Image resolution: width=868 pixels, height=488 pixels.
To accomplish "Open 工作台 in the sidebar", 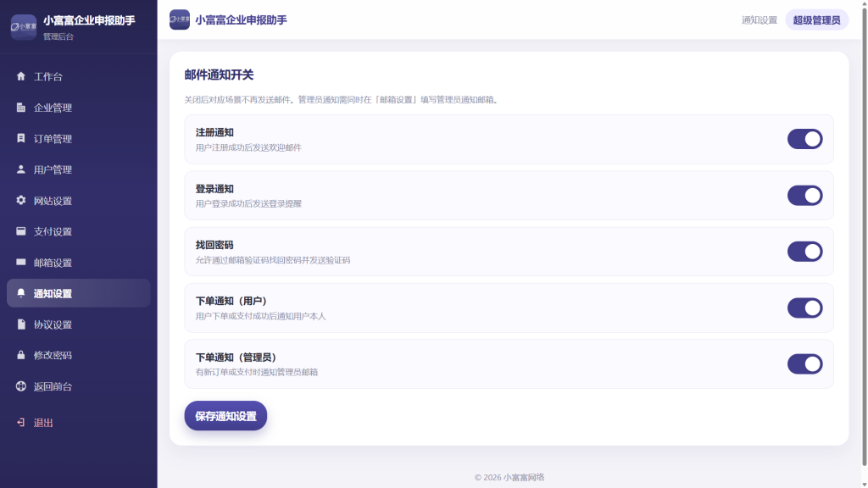I will (79, 76).
